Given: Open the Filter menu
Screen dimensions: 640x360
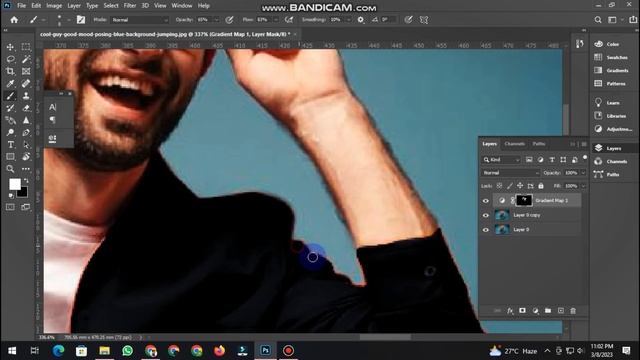Looking at the screenshot, I should coord(129,6).
